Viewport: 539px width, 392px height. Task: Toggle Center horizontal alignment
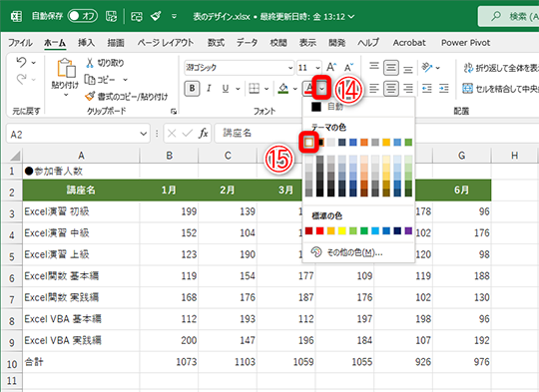tap(391, 89)
